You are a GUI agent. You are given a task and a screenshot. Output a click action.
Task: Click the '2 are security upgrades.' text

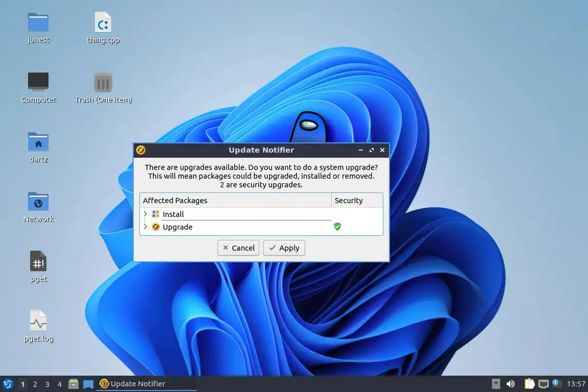tap(261, 185)
